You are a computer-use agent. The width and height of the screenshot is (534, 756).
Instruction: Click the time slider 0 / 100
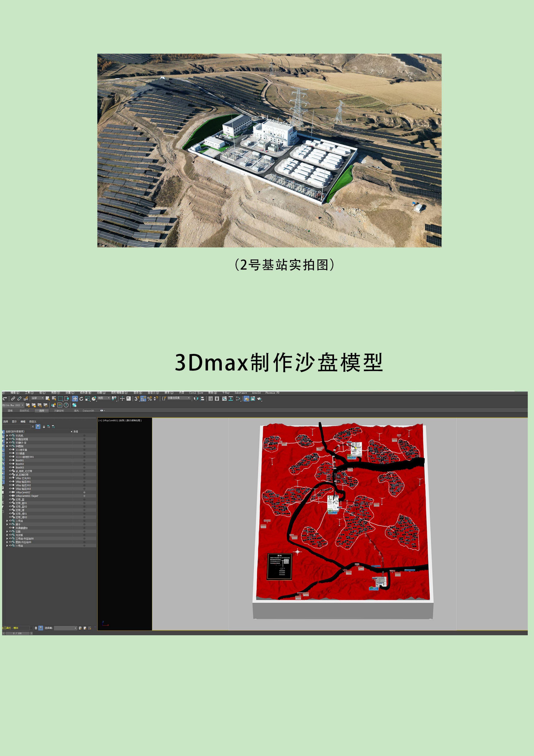coord(17,633)
